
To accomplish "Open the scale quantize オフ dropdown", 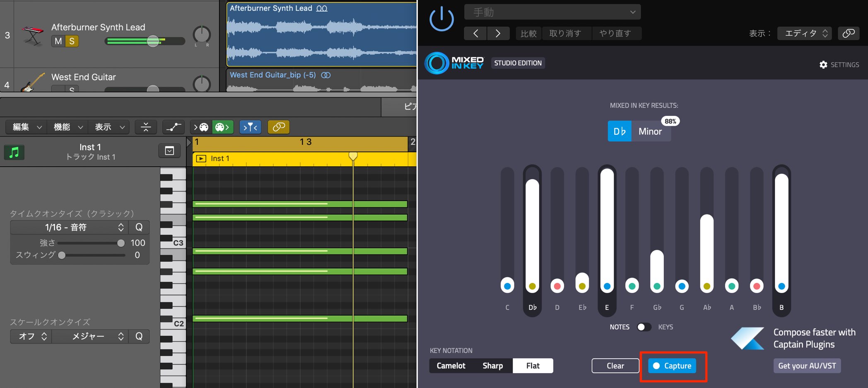I will click(x=31, y=336).
